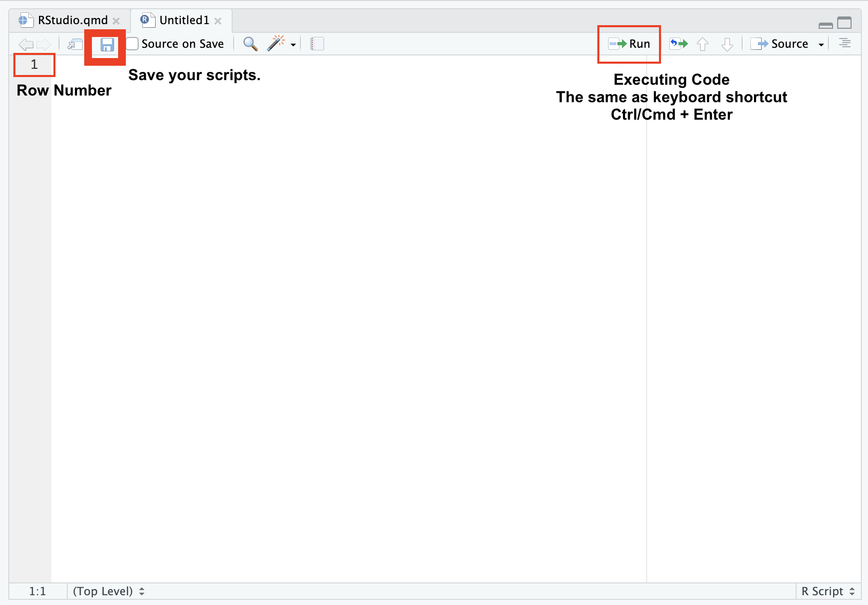The width and height of the screenshot is (868, 605).
Task: Click the Re-run previous code icon
Action: click(x=678, y=44)
